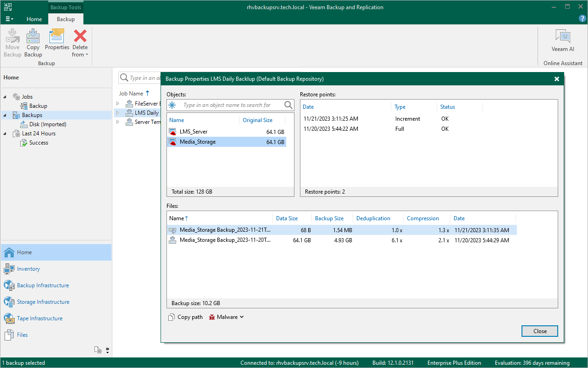Click the Delete from ribbon button
This screenshot has height=368, width=588.
(80, 43)
